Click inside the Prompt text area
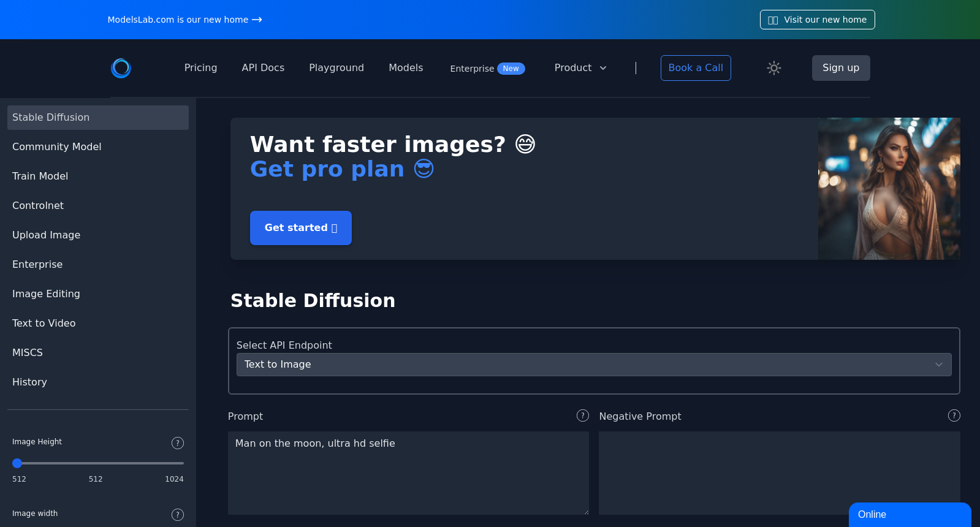Viewport: 980px width, 527px height. [408, 473]
